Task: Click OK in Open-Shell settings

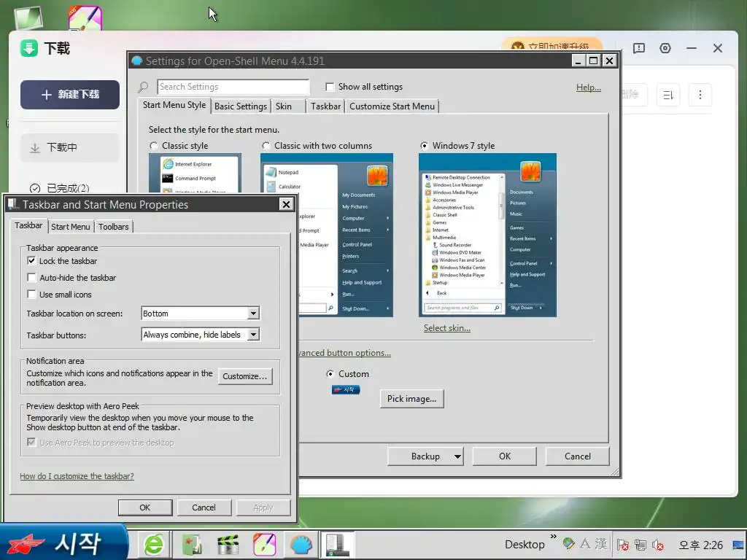Action: pyautogui.click(x=505, y=456)
